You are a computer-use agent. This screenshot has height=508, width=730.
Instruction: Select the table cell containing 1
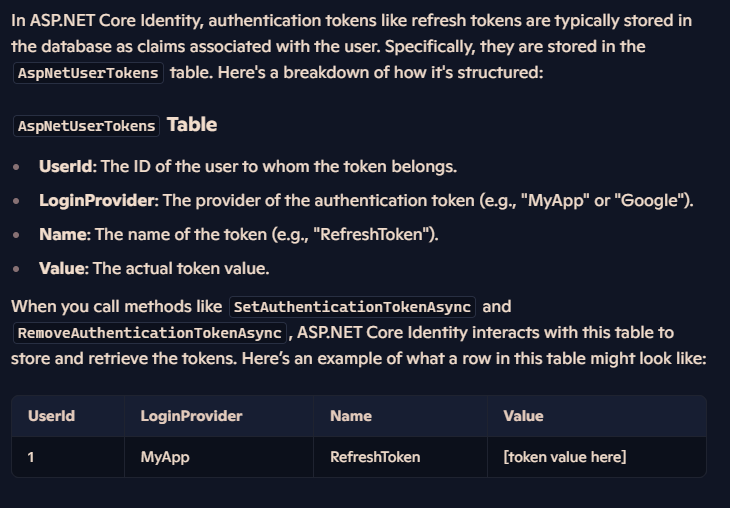click(x=68, y=457)
